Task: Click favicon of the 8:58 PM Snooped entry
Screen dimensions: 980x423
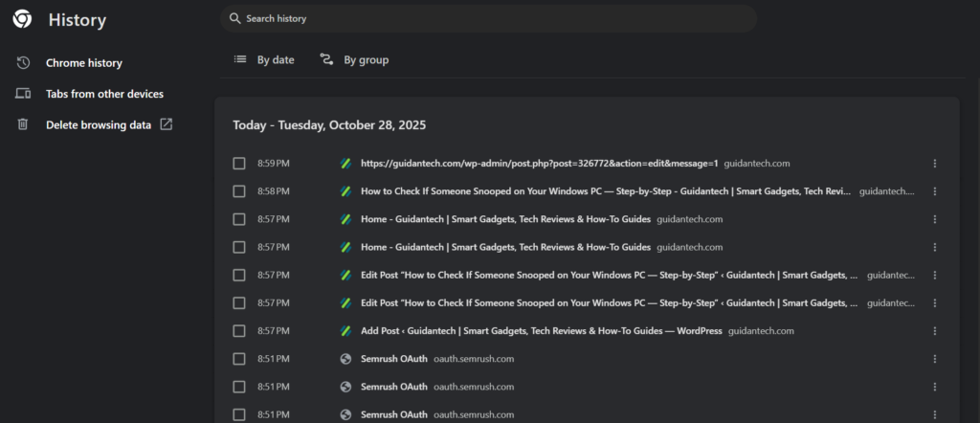Action: click(345, 191)
